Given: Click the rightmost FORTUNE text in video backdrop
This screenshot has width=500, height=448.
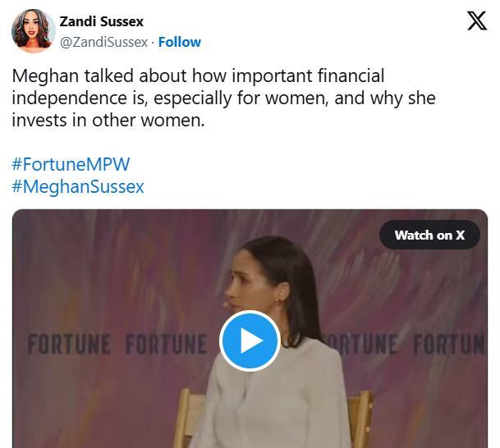Looking at the screenshot, I should coord(448,344).
